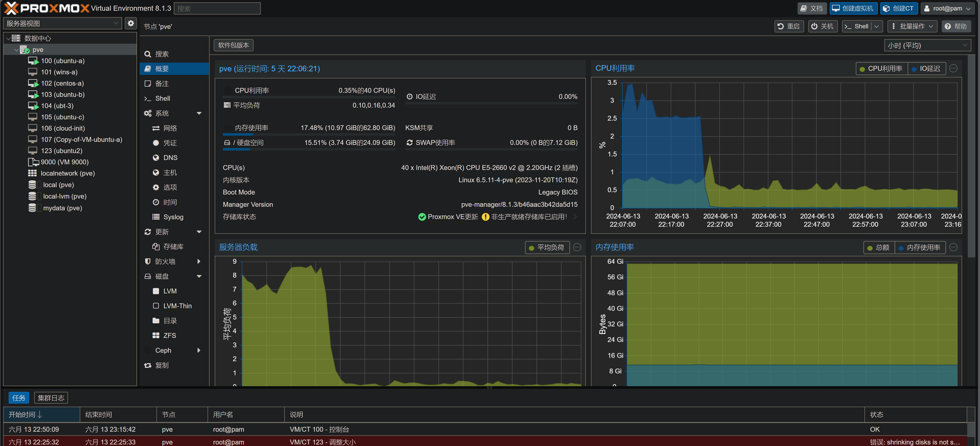This screenshot has width=980, height=446.
Task: Click the running VM 100 ubuntu-a icon
Action: pyautogui.click(x=33, y=61)
